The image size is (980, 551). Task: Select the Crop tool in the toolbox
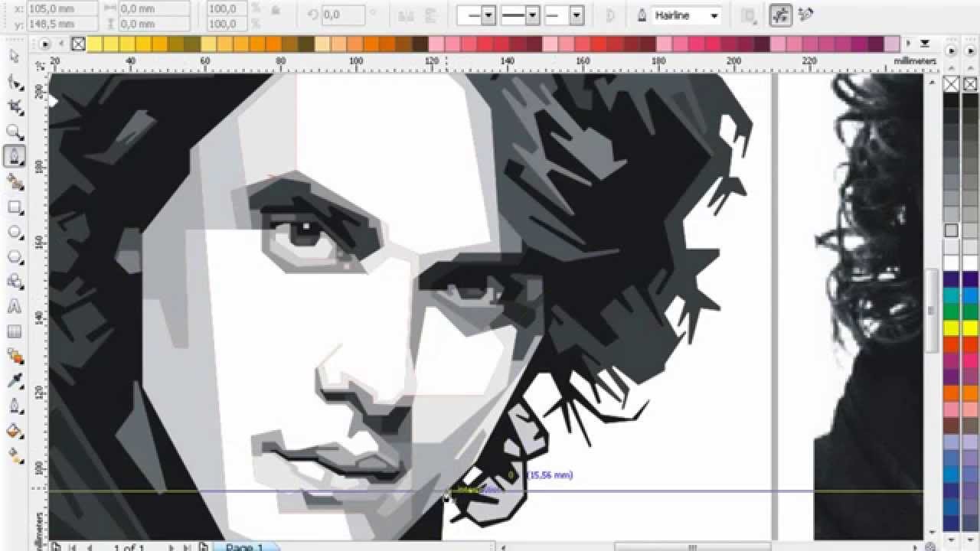[14, 107]
